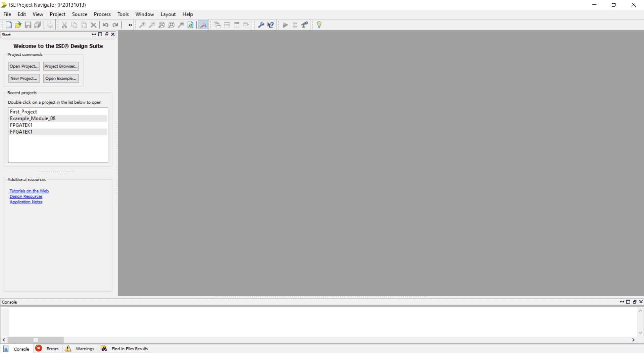Click the Undo toolbar icon

[x=105, y=25]
